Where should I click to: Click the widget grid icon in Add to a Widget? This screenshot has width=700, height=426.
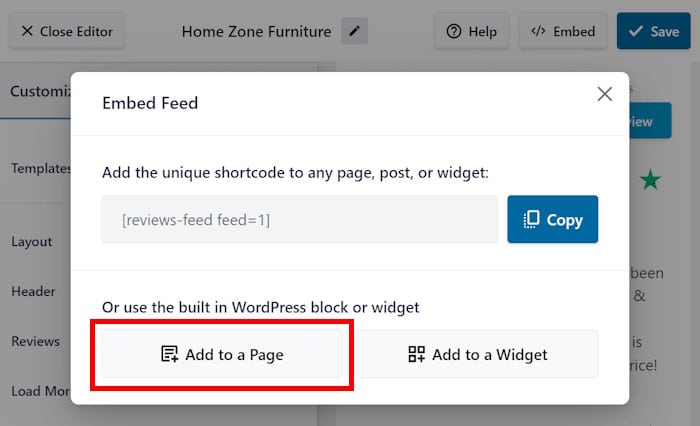tap(417, 354)
